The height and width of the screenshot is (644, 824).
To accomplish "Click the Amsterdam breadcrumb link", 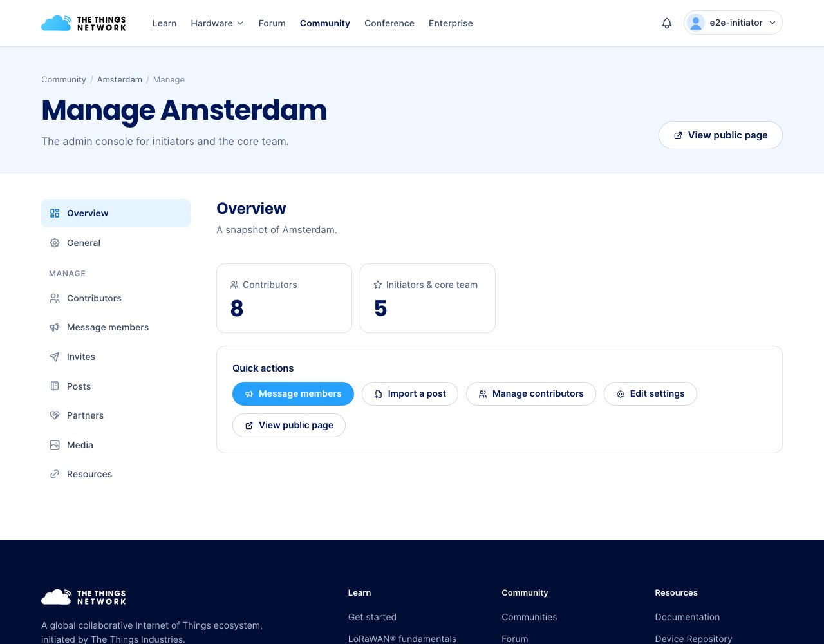I will pos(120,80).
